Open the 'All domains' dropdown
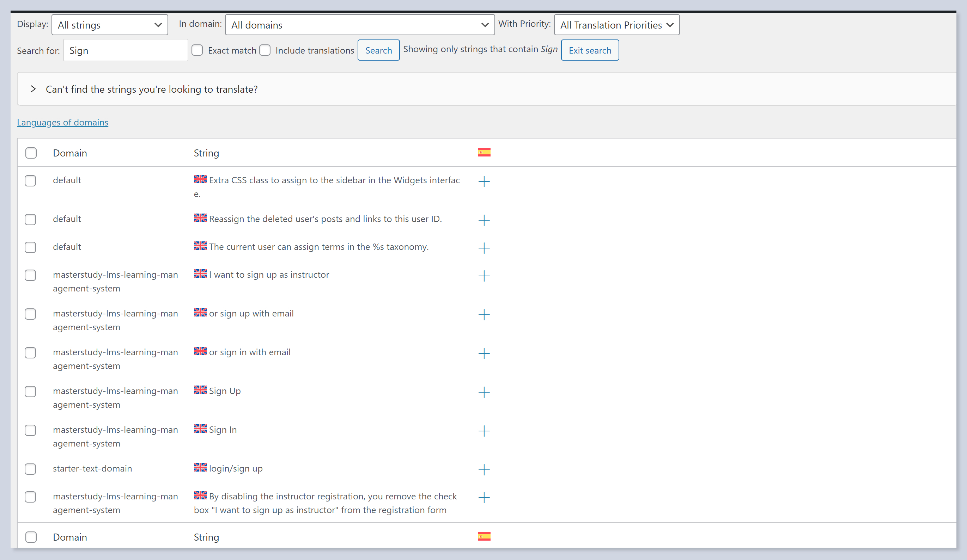The image size is (967, 560). (360, 25)
